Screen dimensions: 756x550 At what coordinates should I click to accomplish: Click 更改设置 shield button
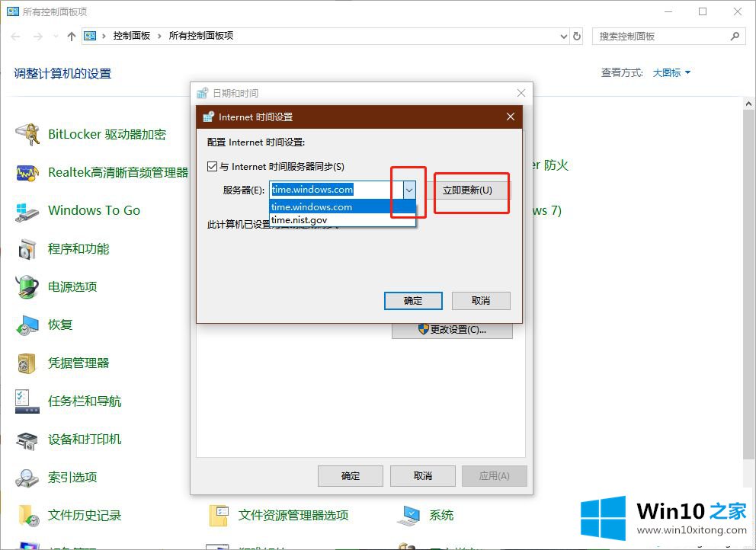pos(452,330)
